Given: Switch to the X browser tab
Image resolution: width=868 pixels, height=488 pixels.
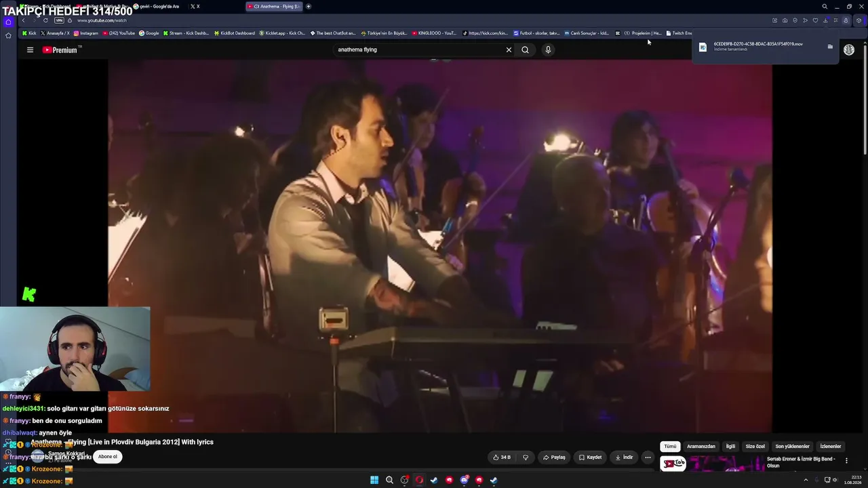Looking at the screenshot, I should pos(195,6).
